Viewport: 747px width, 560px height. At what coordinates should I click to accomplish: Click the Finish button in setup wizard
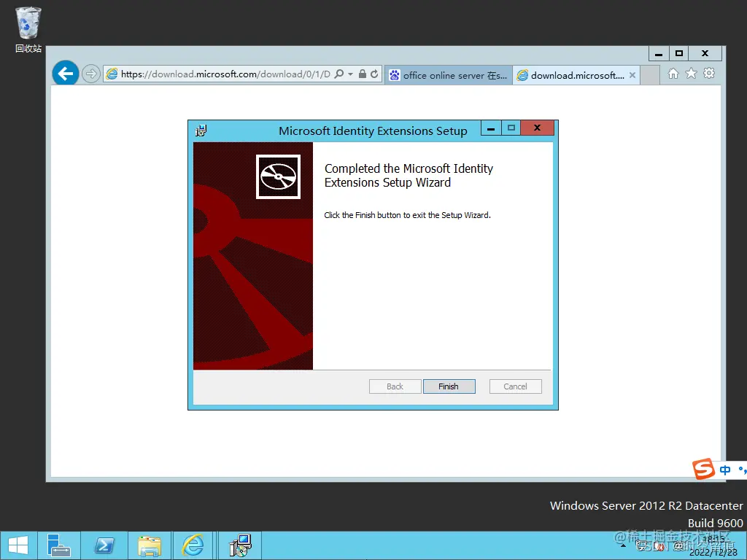pos(449,386)
